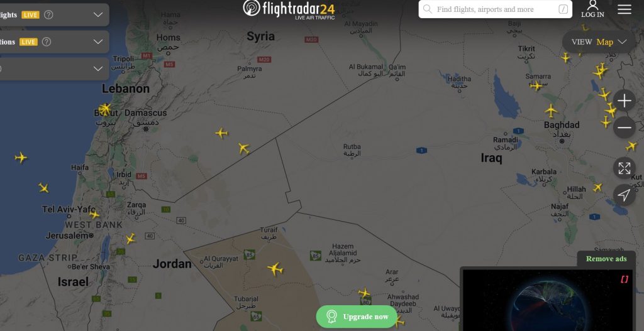The height and width of the screenshot is (331, 644).
Task: Toggle fullscreen map with expand arrows icon
Action: pos(625,168)
